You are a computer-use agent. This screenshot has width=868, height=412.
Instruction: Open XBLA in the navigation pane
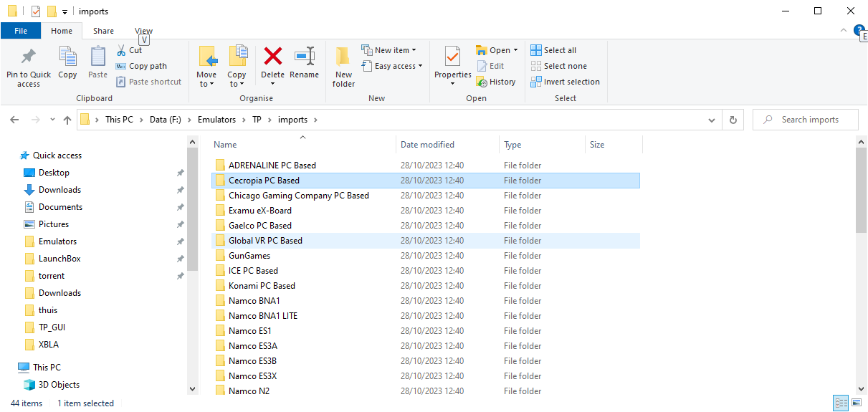[x=49, y=345]
